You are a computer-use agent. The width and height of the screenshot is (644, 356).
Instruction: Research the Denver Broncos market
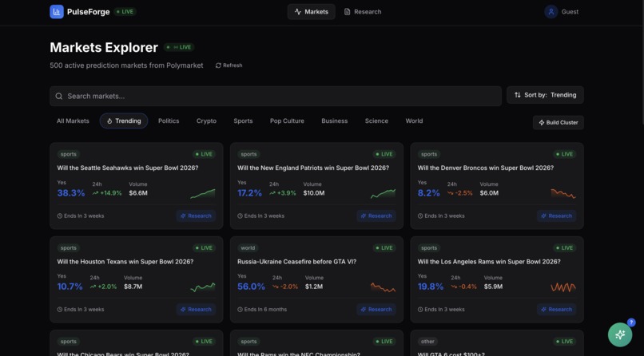pyautogui.click(x=557, y=216)
